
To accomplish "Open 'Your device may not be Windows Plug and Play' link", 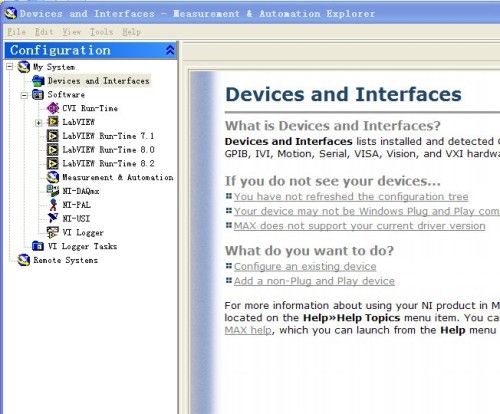I will 367,211.
